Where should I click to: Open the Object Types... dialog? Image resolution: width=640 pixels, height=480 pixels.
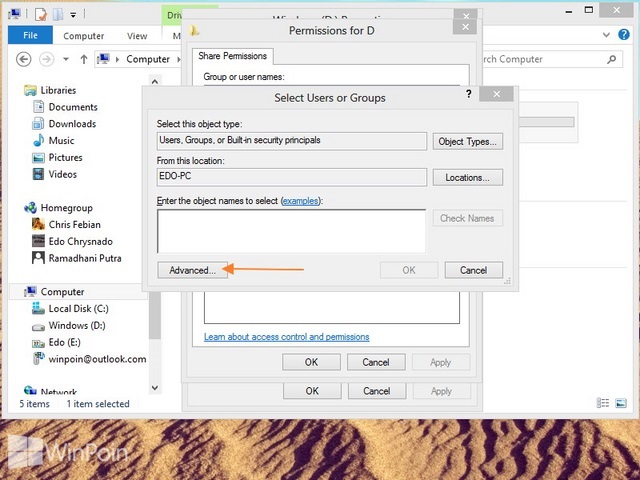click(x=467, y=142)
